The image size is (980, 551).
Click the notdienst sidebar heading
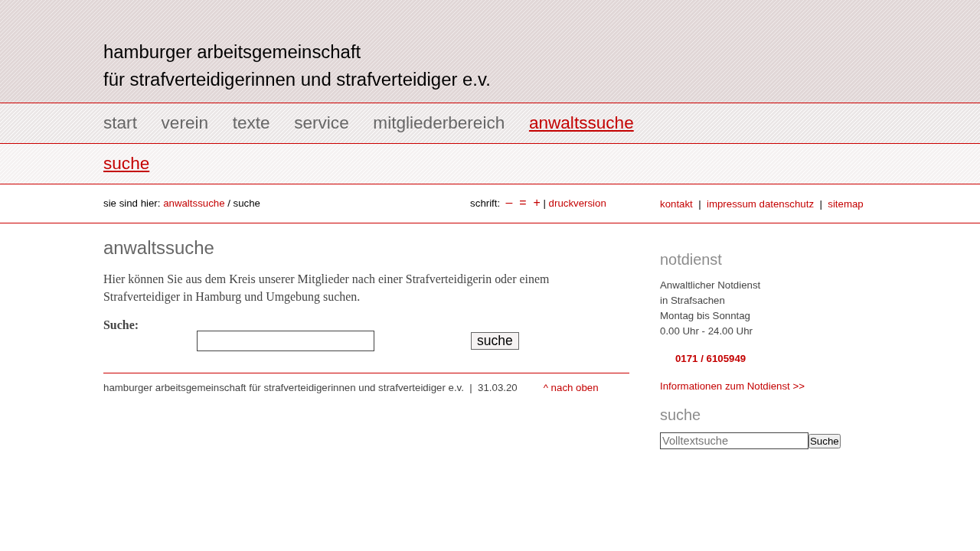point(691,259)
